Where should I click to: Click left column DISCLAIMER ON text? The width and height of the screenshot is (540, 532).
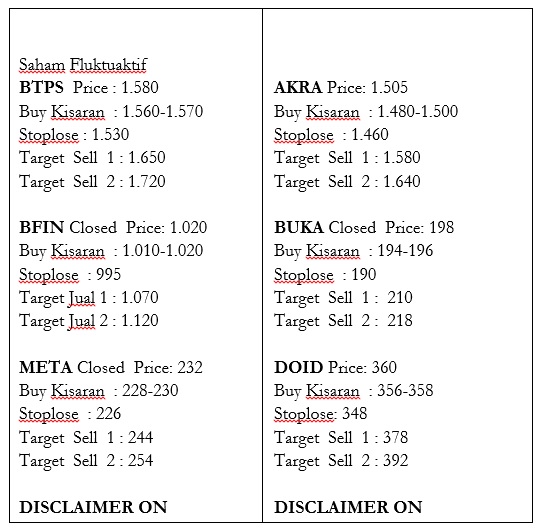(x=93, y=508)
